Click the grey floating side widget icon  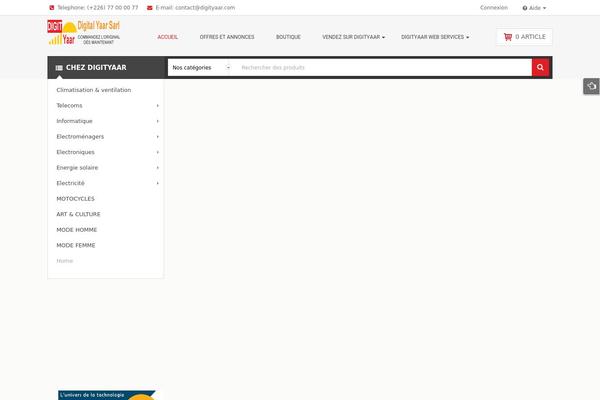pos(591,86)
